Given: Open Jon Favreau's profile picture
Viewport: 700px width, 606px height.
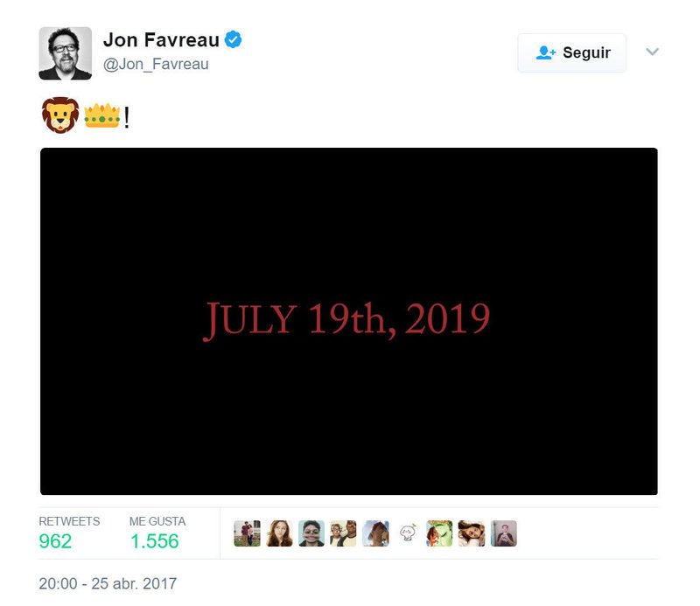Looking at the screenshot, I should [x=65, y=53].
